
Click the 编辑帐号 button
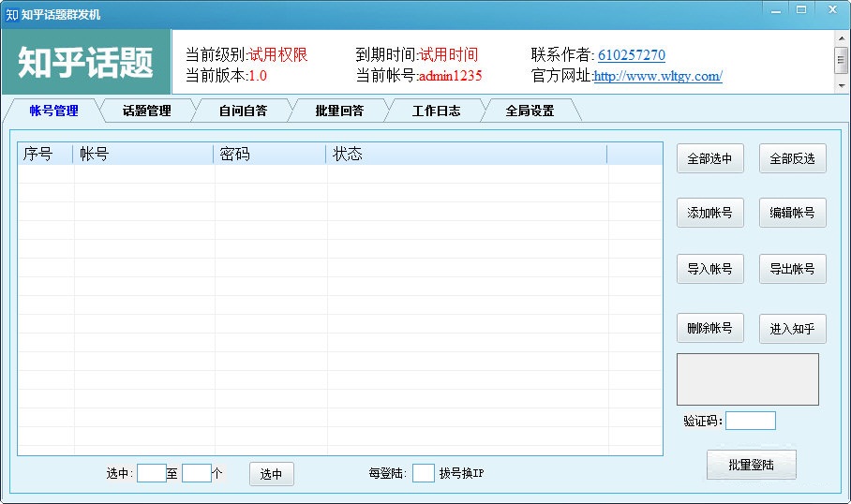792,213
